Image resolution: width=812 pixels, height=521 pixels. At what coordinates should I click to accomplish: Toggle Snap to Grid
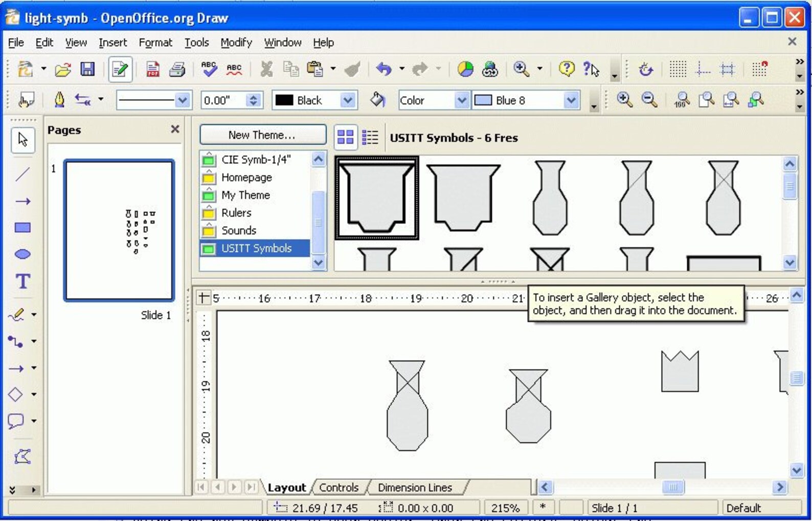760,69
